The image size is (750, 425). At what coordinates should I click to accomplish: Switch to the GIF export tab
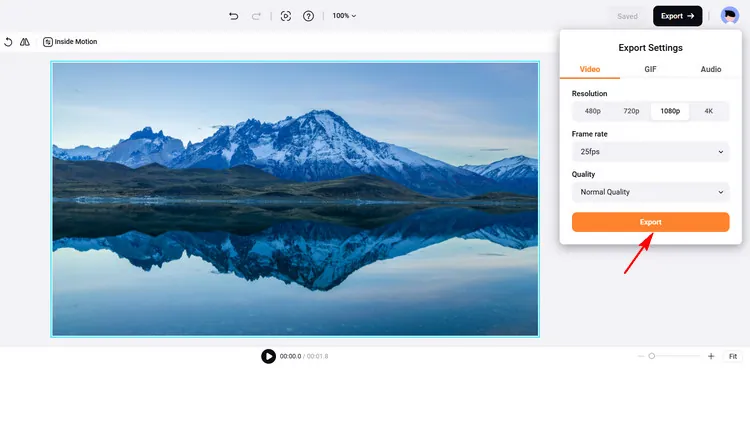click(x=650, y=69)
